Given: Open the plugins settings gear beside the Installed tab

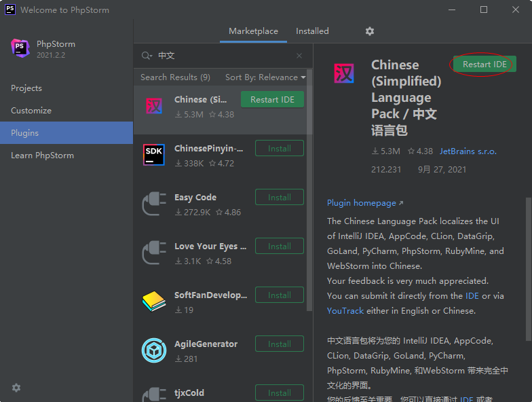Looking at the screenshot, I should [369, 31].
